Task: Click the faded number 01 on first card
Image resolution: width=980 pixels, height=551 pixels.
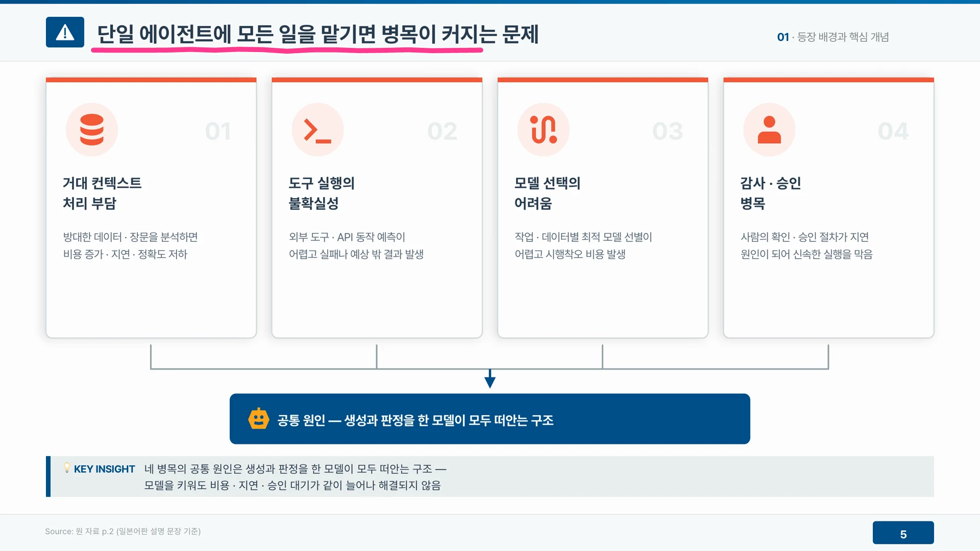Action: click(x=218, y=131)
